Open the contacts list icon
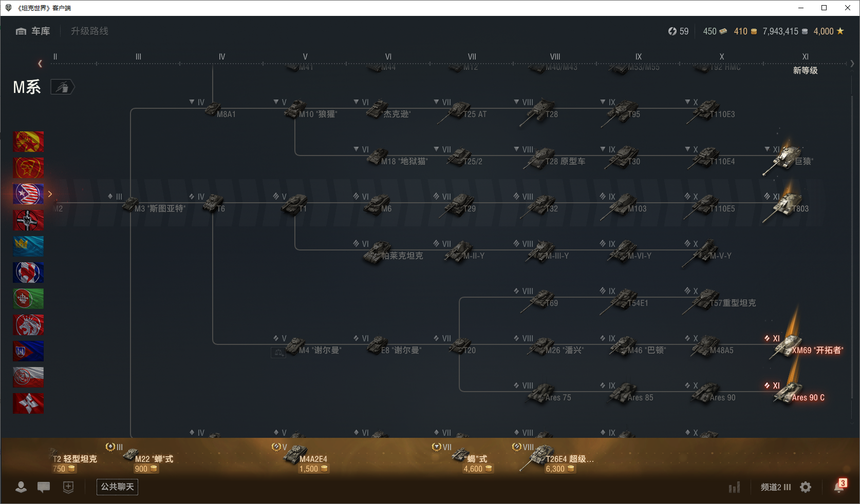860x504 pixels. click(21, 487)
